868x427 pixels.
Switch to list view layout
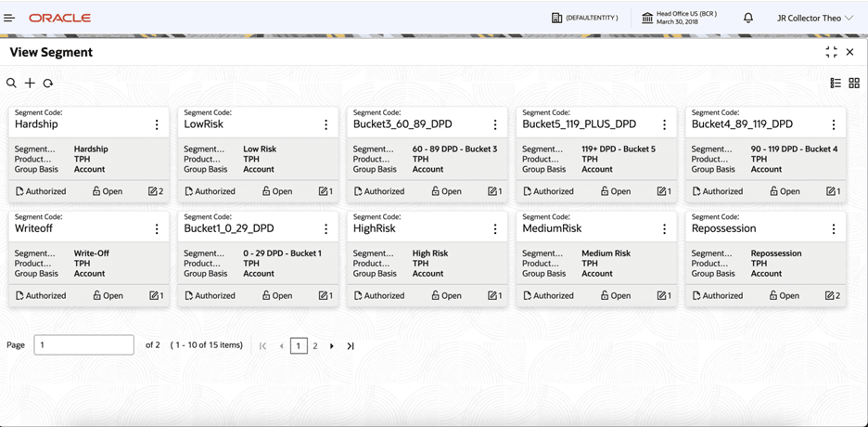836,84
